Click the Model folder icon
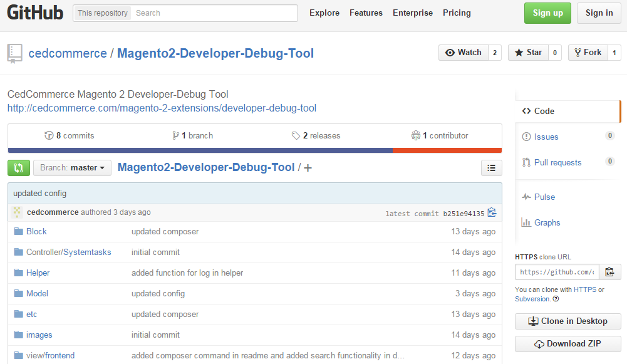This screenshot has width=627, height=364. (x=18, y=293)
